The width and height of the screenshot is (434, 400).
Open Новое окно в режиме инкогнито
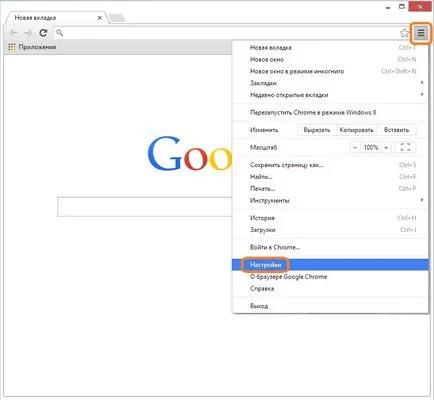(x=330, y=71)
